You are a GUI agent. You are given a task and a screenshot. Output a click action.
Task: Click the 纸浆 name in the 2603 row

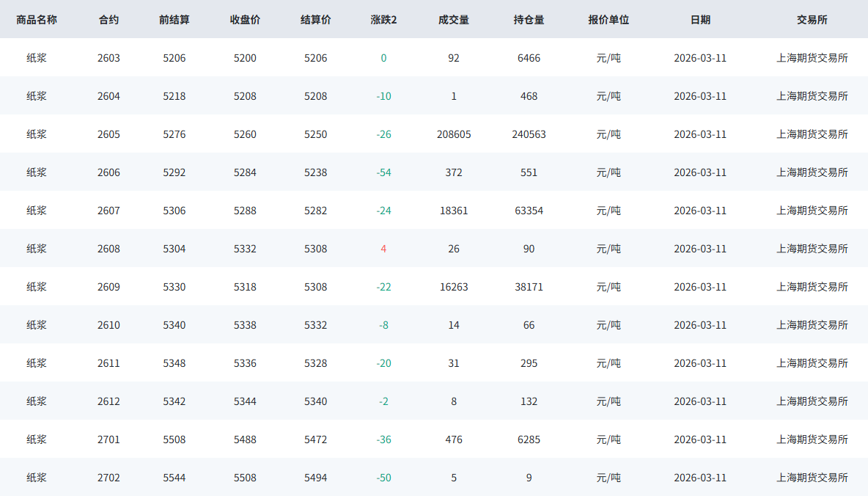pyautogui.click(x=37, y=58)
